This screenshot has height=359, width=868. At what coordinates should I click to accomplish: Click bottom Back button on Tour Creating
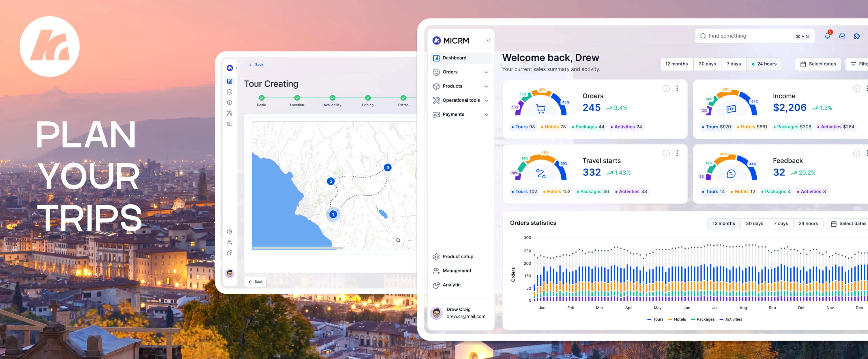coord(255,282)
